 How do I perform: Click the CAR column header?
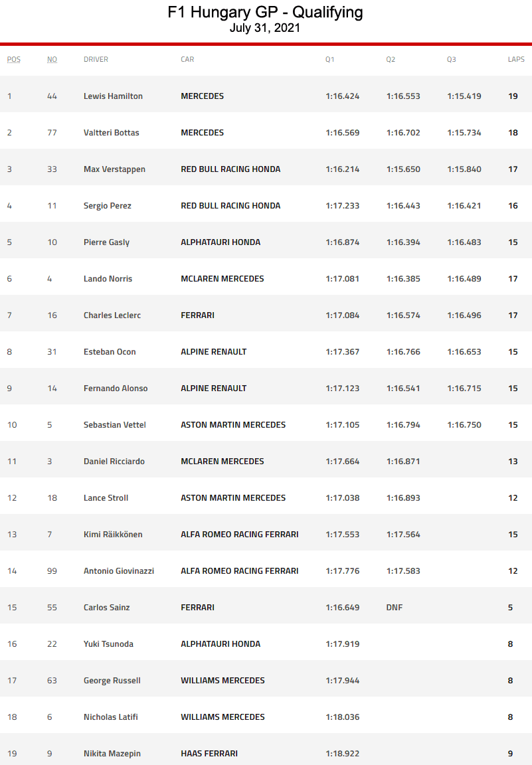(x=187, y=59)
